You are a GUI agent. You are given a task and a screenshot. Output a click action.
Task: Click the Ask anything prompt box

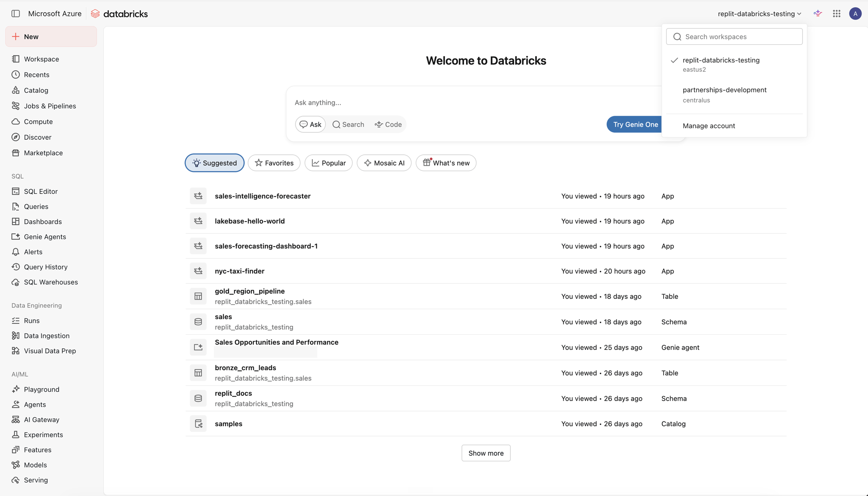pos(473,102)
